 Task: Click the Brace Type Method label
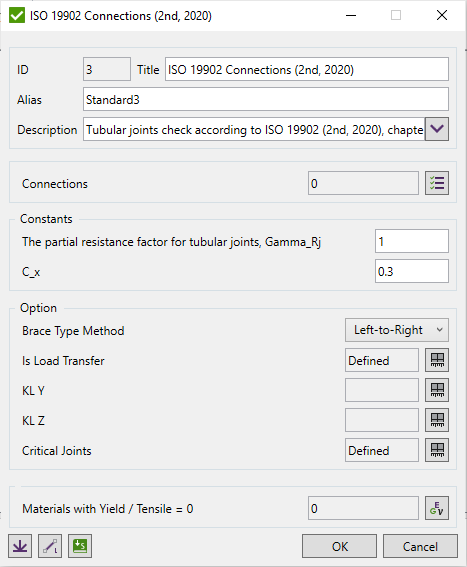(x=73, y=331)
